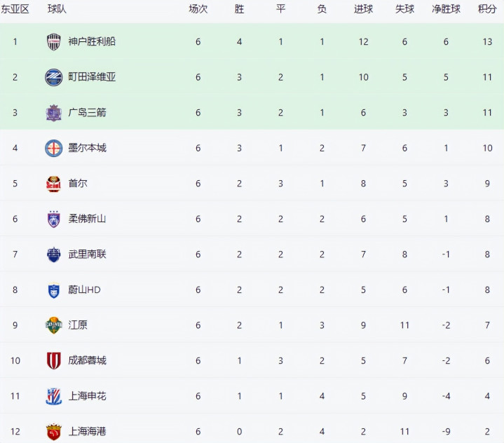Open the 神户胜利船 team name link
Viewport: 504px width, 443px height.
tap(92, 41)
